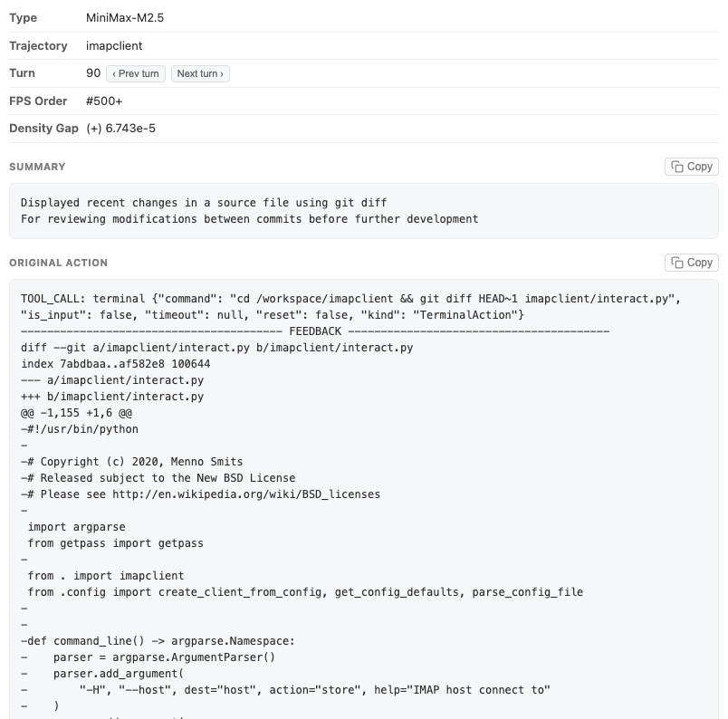Click the FPS Order value #500+
This screenshot has width=728, height=719.
coord(104,101)
